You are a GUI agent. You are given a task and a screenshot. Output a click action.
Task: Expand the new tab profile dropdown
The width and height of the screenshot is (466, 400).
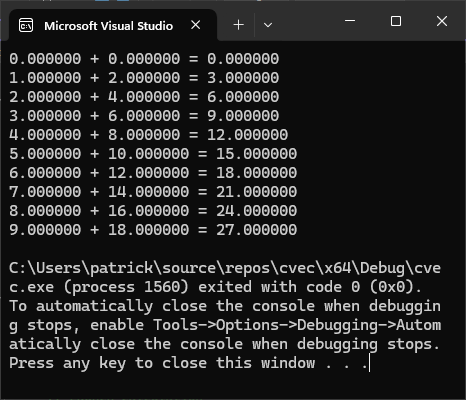pyautogui.click(x=268, y=25)
